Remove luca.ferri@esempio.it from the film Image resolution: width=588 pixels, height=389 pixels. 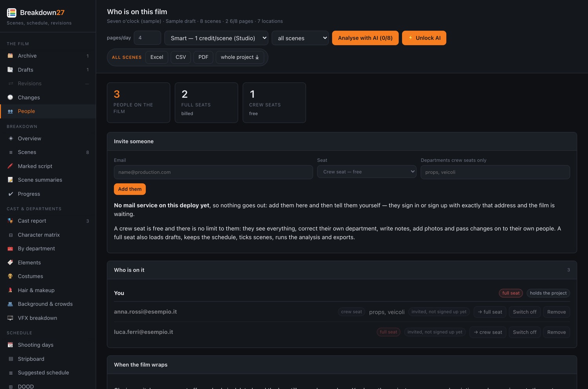pyautogui.click(x=557, y=332)
